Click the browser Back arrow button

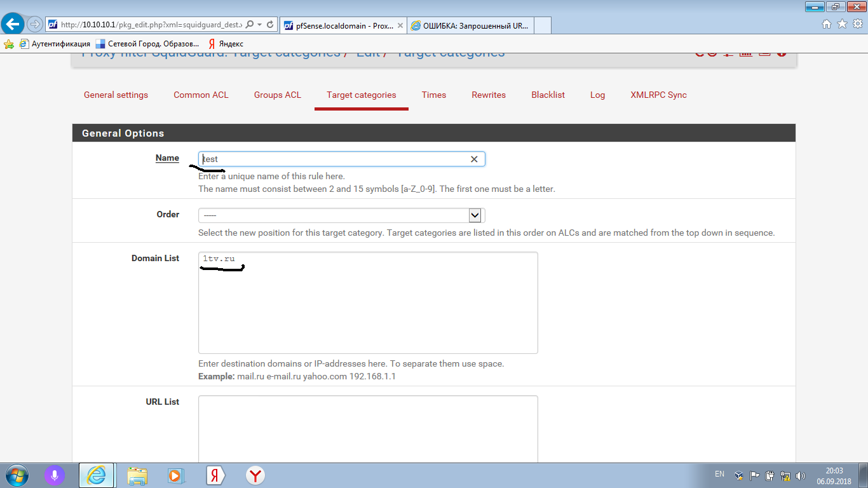13,24
